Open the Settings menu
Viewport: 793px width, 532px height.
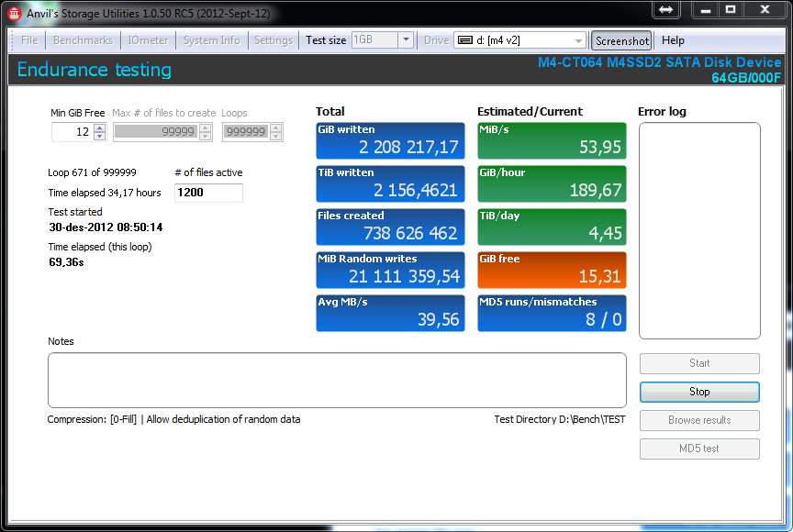coord(274,40)
